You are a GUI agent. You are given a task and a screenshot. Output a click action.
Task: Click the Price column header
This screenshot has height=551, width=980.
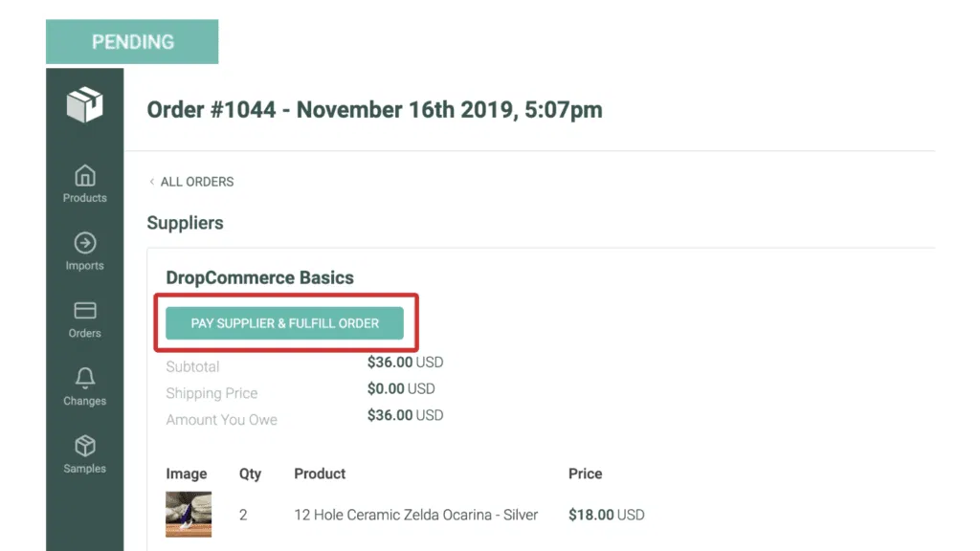[585, 474]
